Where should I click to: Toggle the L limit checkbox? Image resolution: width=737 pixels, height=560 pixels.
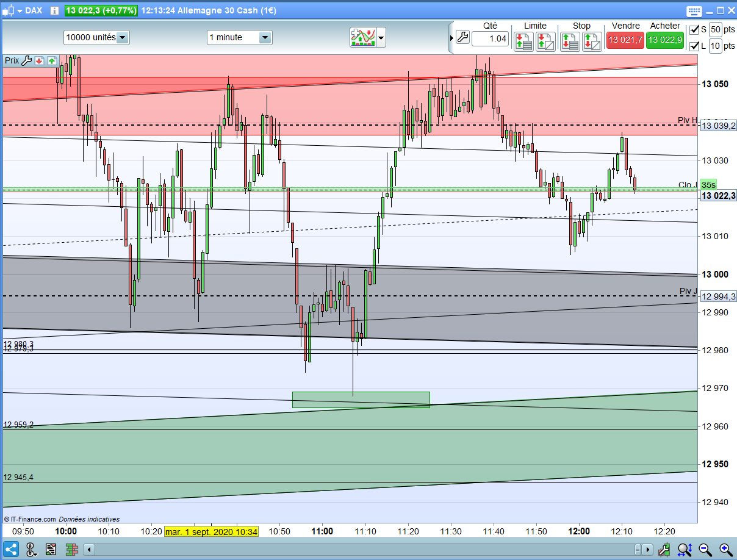[x=694, y=46]
